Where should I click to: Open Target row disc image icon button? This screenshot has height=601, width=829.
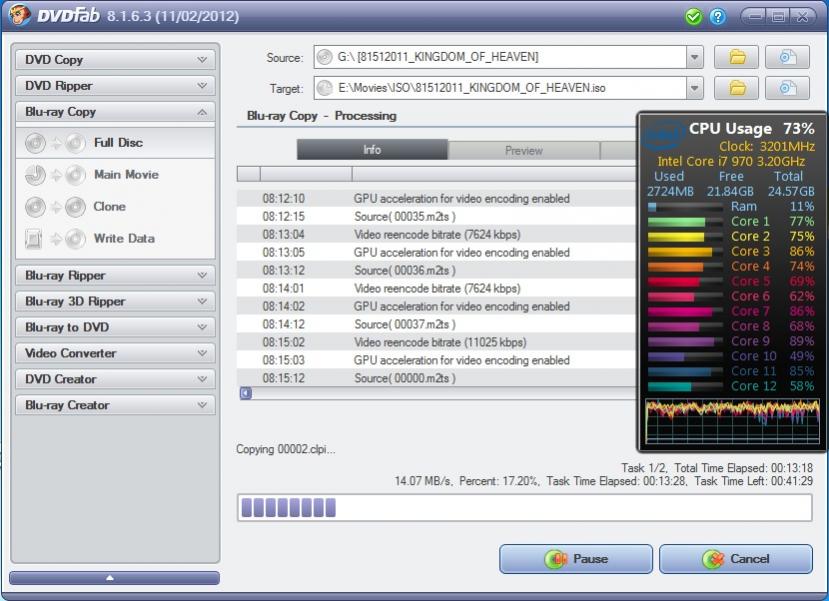pos(787,88)
